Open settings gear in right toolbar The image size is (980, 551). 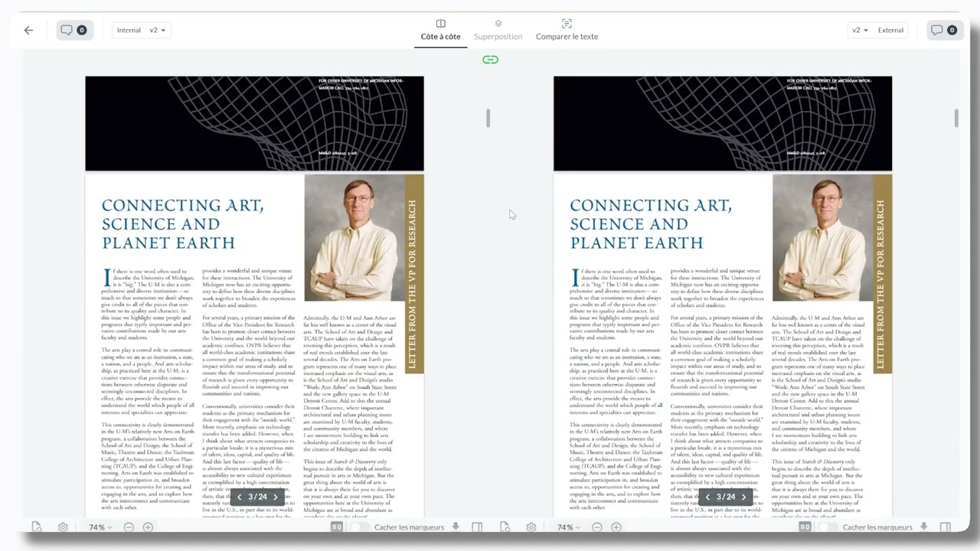click(531, 527)
